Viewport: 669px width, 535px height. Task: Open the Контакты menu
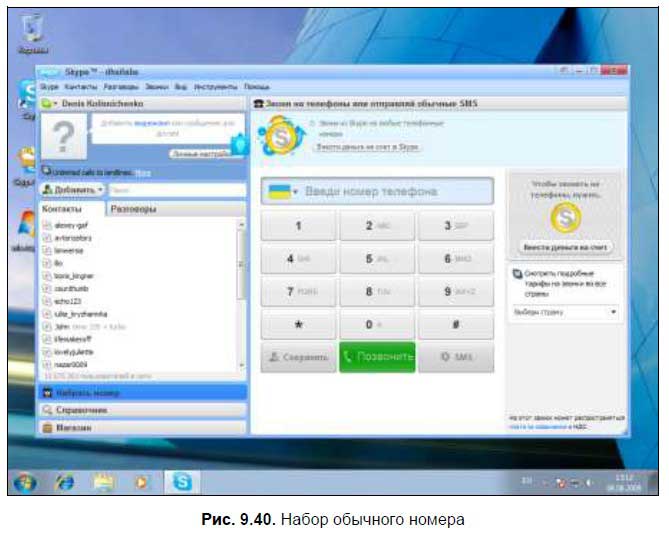click(81, 87)
